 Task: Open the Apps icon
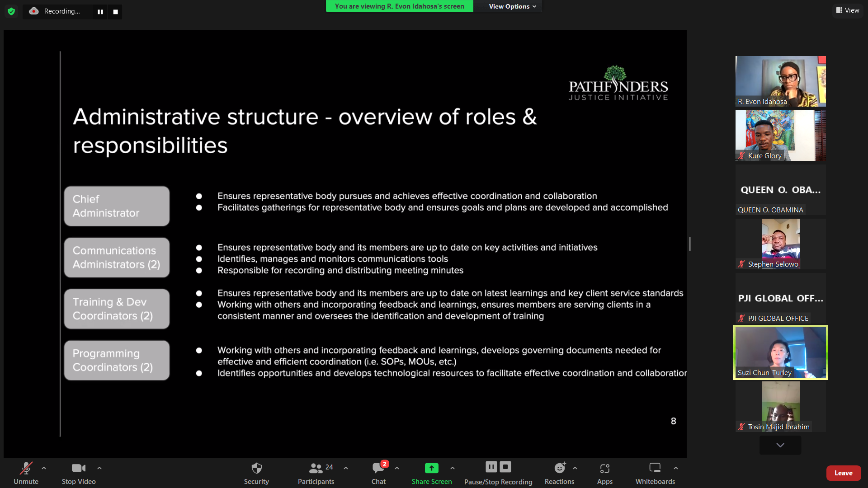click(604, 468)
